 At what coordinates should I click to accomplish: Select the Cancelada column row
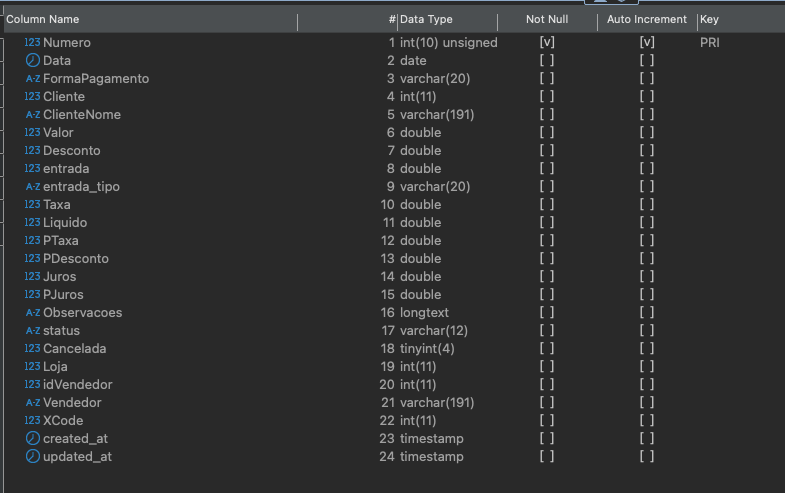(74, 349)
